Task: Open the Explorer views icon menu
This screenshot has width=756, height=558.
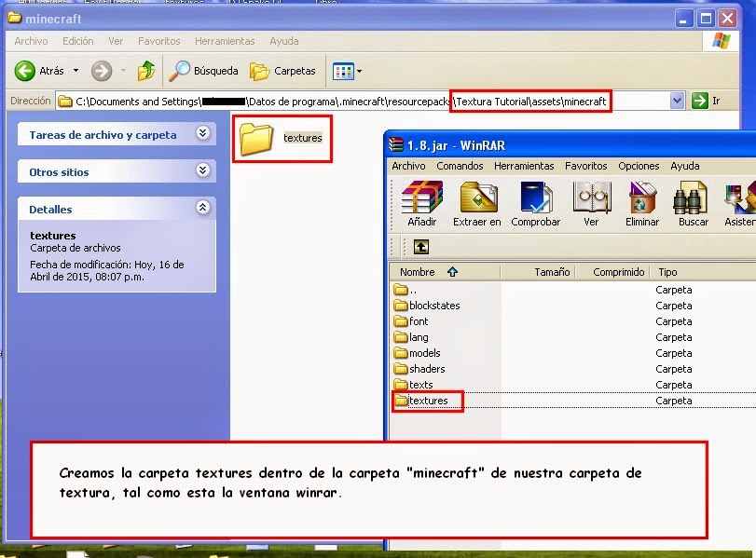Action: click(x=343, y=72)
